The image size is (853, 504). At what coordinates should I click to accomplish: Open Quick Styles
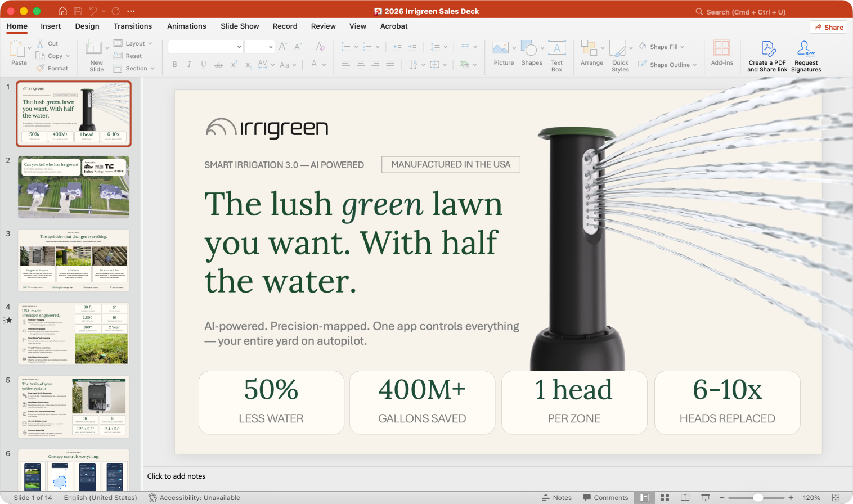point(618,48)
